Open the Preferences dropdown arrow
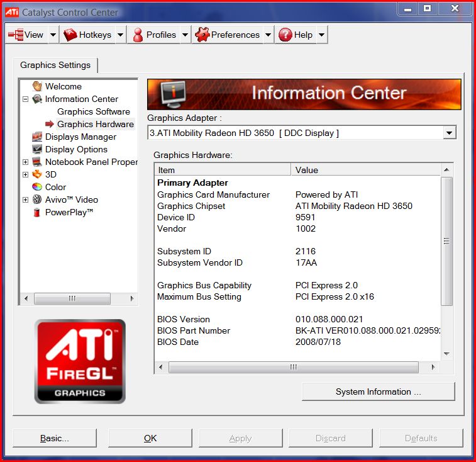 268,35
